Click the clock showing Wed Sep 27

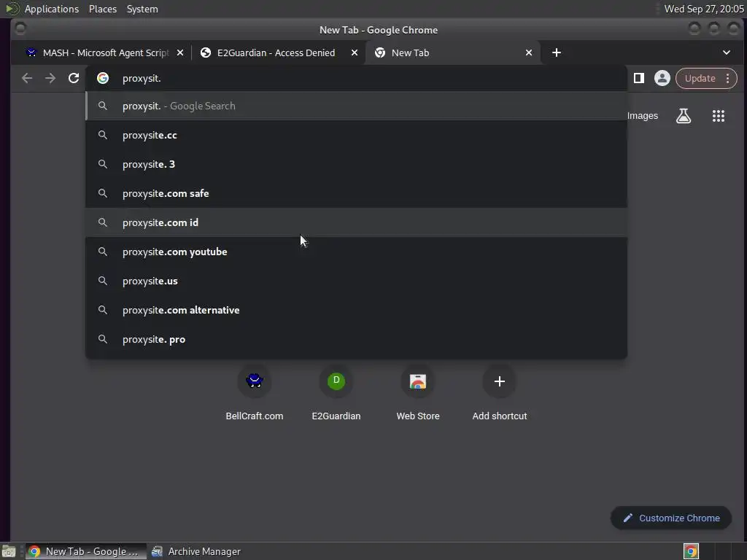coord(704,9)
